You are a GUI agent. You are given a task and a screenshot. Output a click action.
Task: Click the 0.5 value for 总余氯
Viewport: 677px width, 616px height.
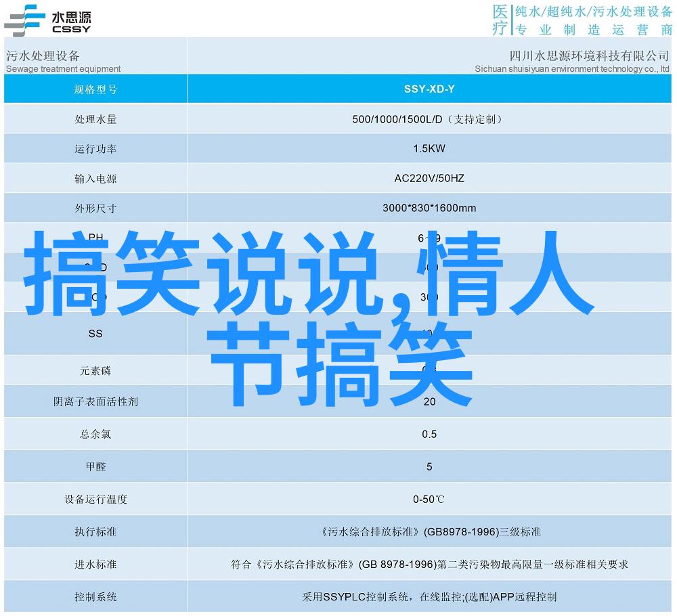(x=429, y=435)
